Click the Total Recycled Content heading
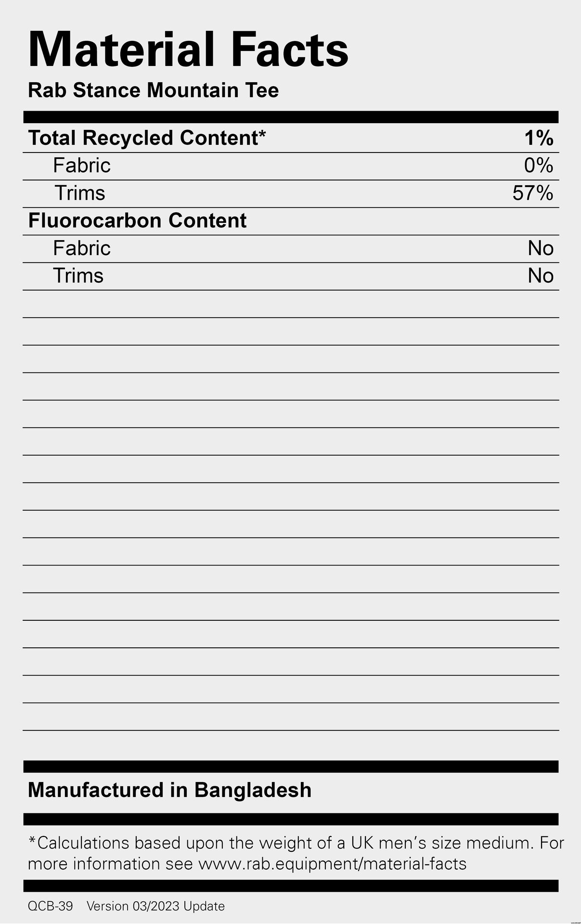 pos(147,138)
